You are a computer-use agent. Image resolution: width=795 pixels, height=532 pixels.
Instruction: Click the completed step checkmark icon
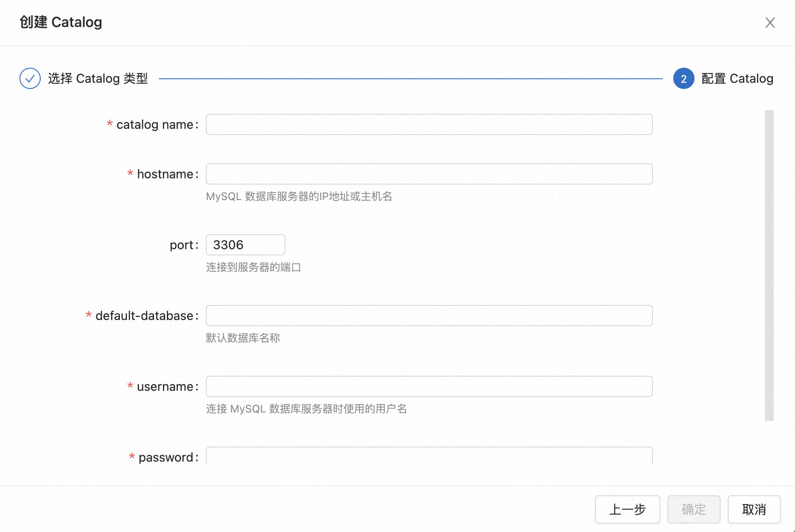point(30,78)
